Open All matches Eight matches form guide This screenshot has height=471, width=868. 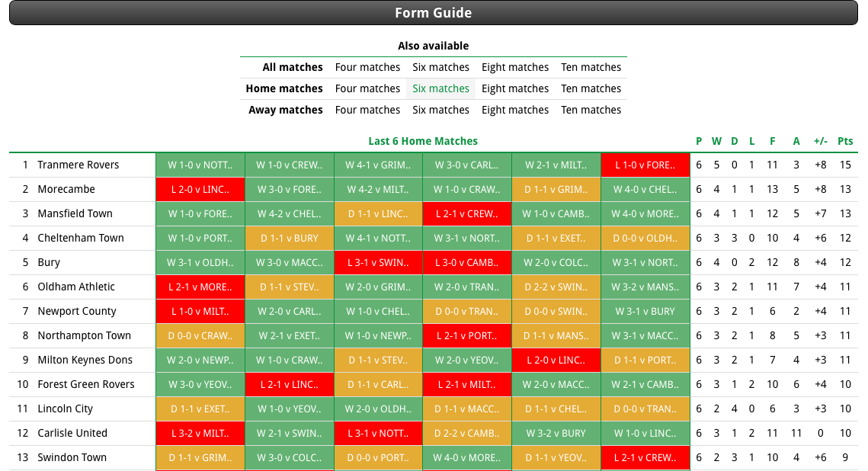(x=515, y=68)
